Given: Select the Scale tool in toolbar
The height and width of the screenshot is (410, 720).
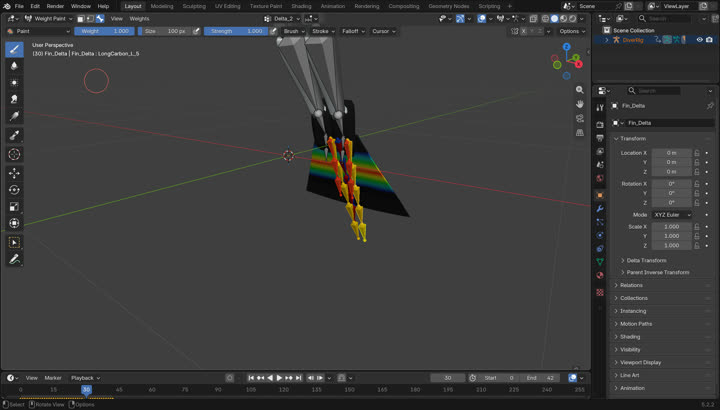Looking at the screenshot, I should click(x=14, y=207).
